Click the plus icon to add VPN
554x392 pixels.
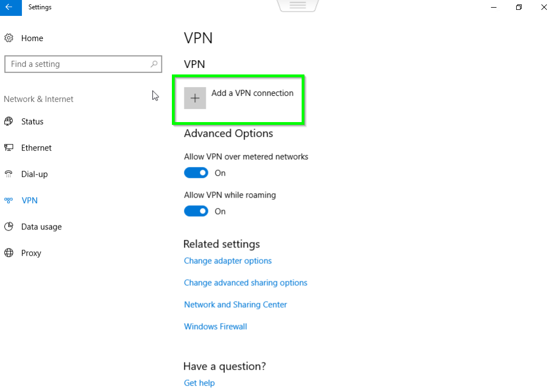(x=195, y=98)
